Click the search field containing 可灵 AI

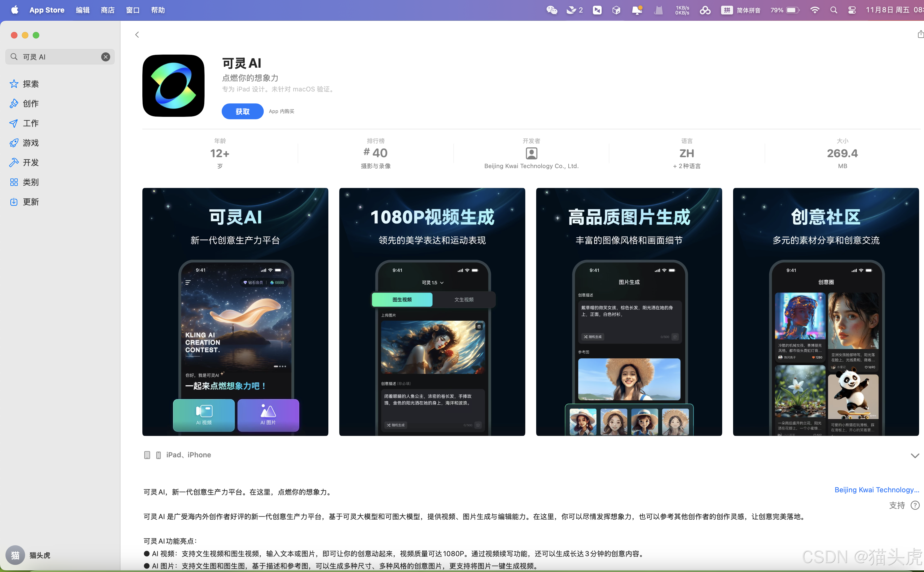[60, 57]
